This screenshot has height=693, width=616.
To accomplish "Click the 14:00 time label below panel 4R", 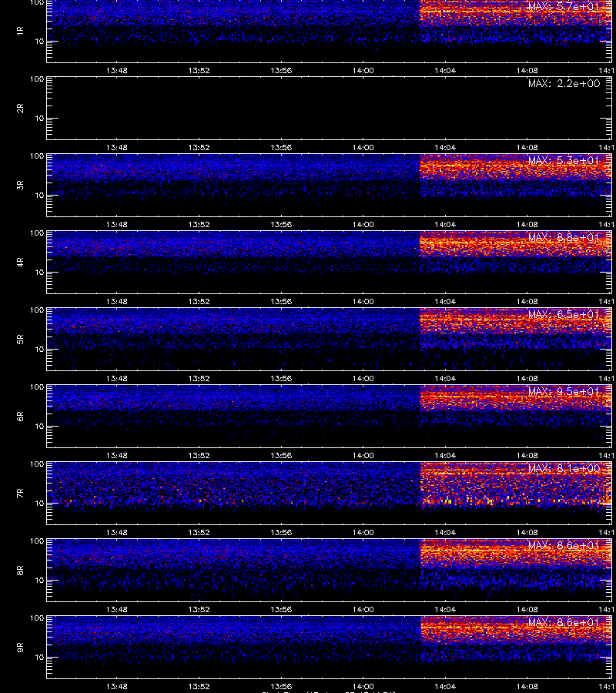I will 363,301.
